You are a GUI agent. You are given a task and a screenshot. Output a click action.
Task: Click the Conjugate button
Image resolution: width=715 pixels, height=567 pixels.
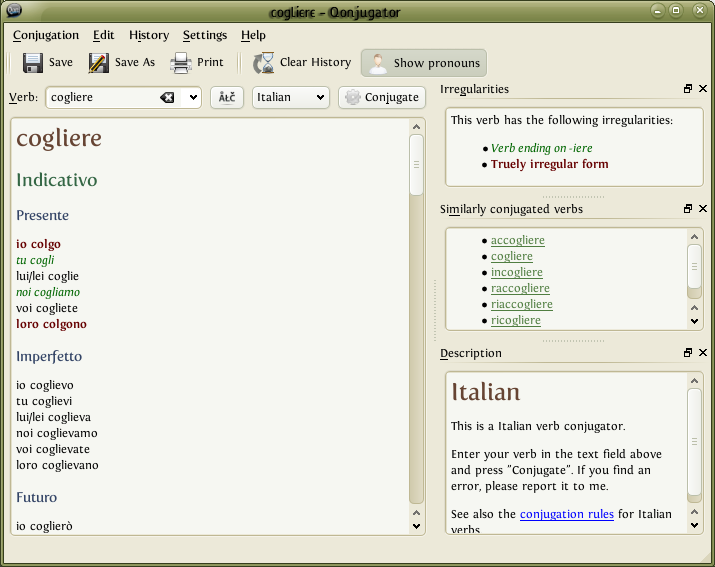pos(382,97)
